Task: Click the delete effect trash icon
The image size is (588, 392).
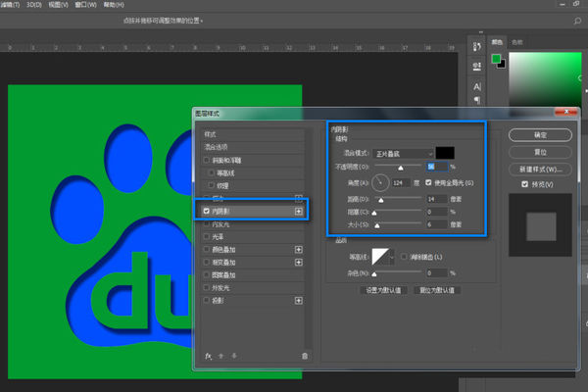Action: coord(305,356)
